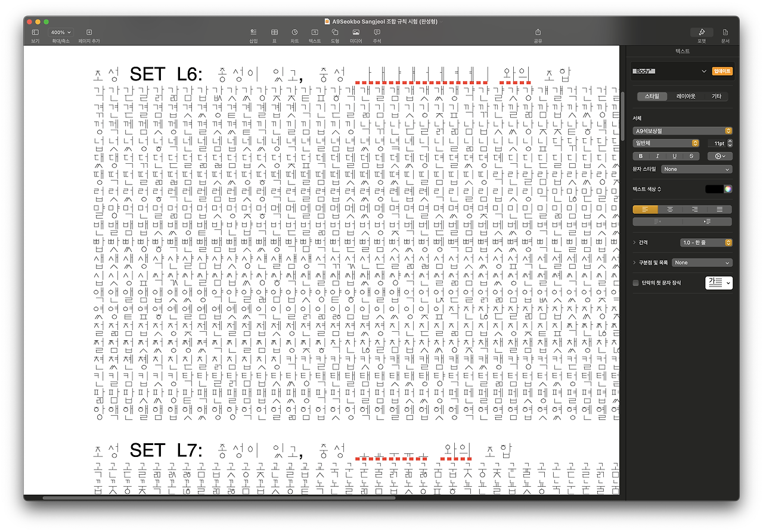Image resolution: width=763 pixels, height=532 pixels.
Task: Switch to the 기타 (More) tab
Action: 717,96
